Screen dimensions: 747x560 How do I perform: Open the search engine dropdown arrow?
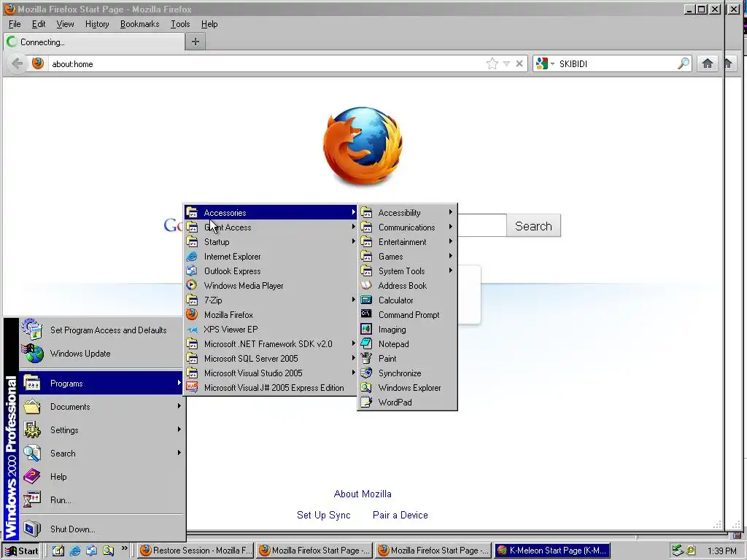point(553,64)
